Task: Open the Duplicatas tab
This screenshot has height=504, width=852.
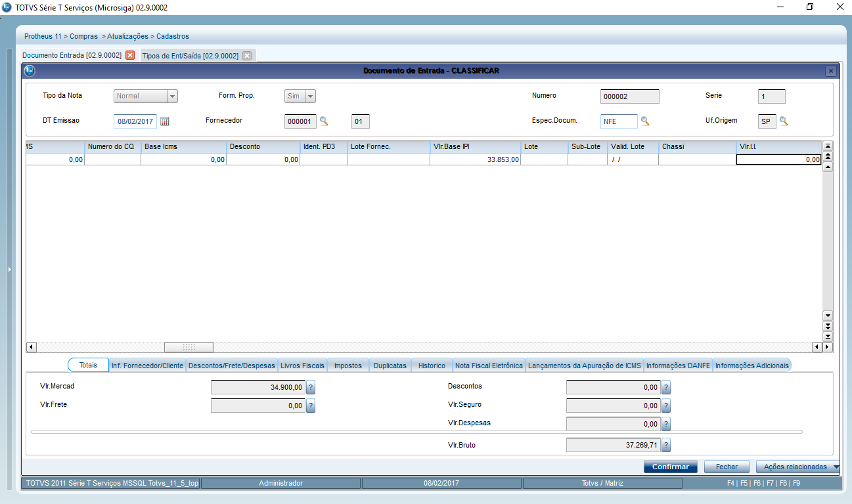Action: pos(390,366)
